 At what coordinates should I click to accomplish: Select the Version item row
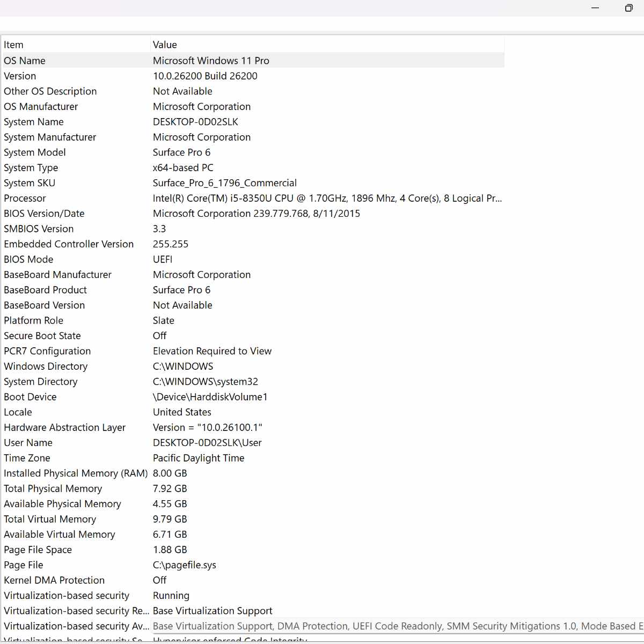click(253, 76)
